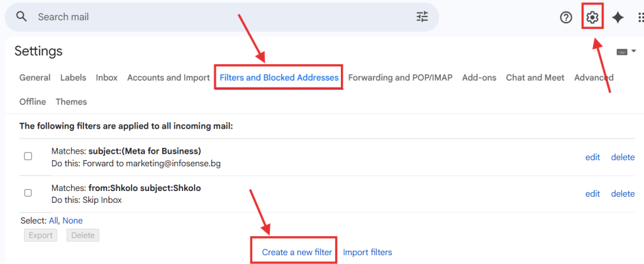Viewport: 644px width, 264px height.
Task: Open the Support help icon
Action: pos(566,18)
